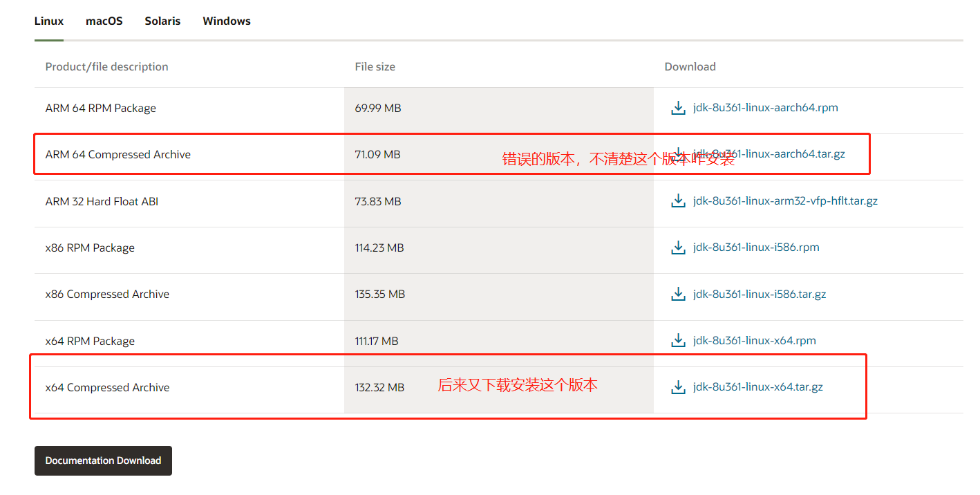Click the download icon for jdk-8u361-linux-aarch64.rpm
Image resolution: width=980 pixels, height=495 pixels.
678,107
